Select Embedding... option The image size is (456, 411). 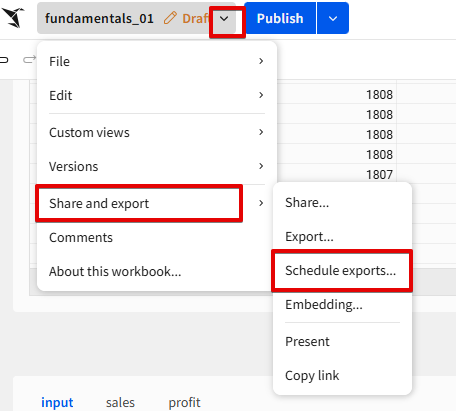pos(342,304)
